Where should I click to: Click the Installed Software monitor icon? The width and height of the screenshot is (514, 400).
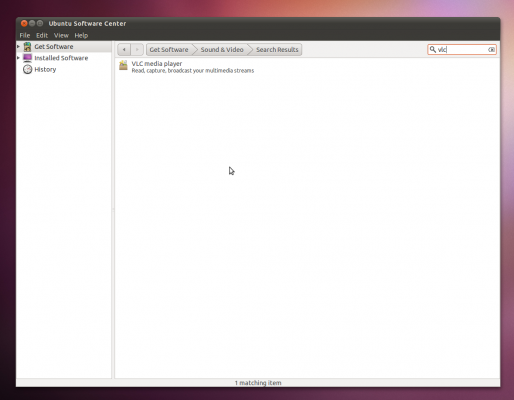pyautogui.click(x=27, y=58)
